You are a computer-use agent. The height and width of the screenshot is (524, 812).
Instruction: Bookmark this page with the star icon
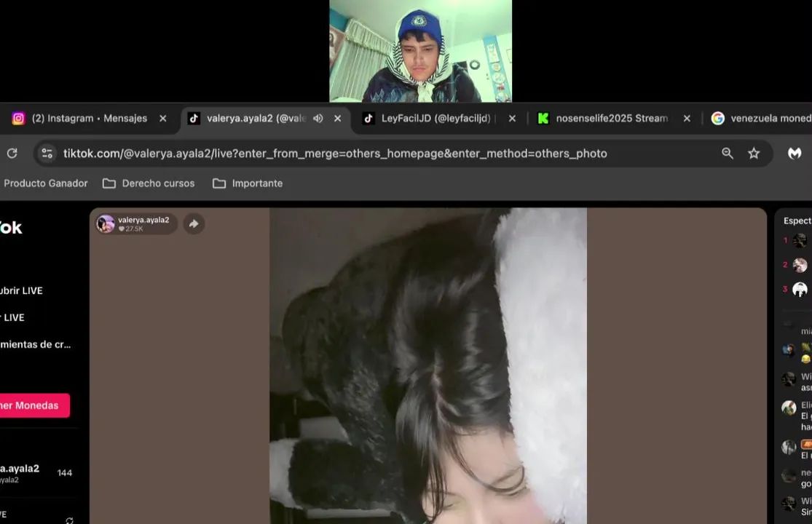click(x=754, y=153)
